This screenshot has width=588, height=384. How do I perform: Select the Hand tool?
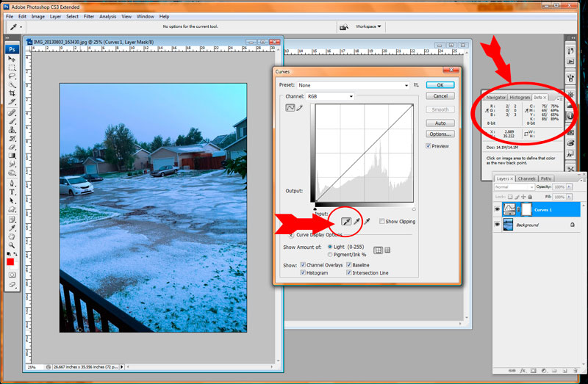(x=12, y=236)
